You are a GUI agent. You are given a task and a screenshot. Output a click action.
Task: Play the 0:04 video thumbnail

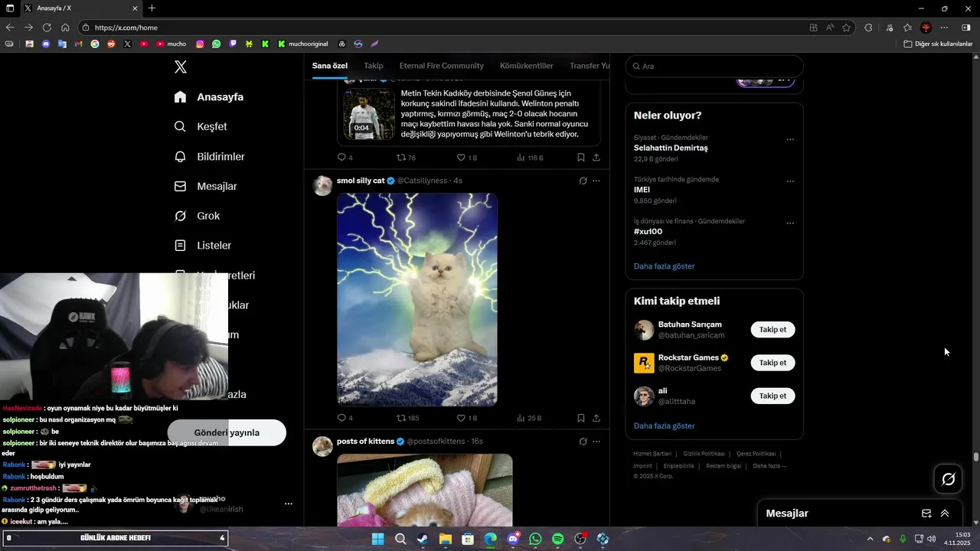[369, 114]
